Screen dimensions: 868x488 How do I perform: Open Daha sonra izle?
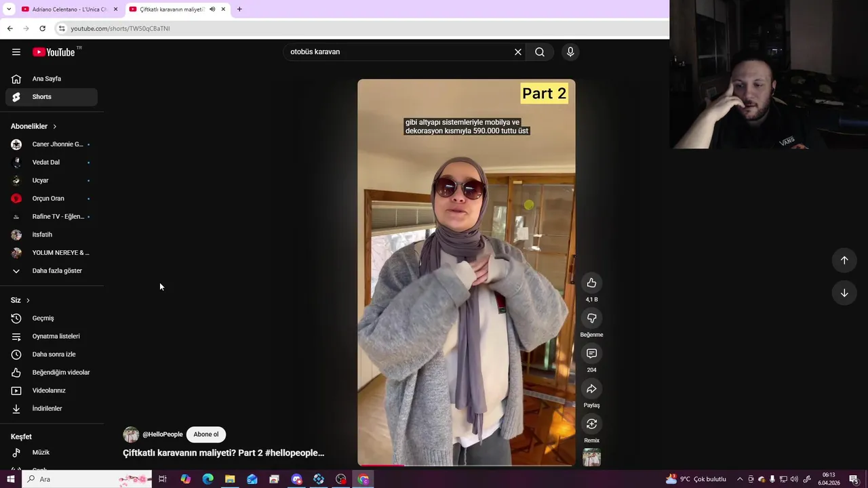[x=52, y=354]
